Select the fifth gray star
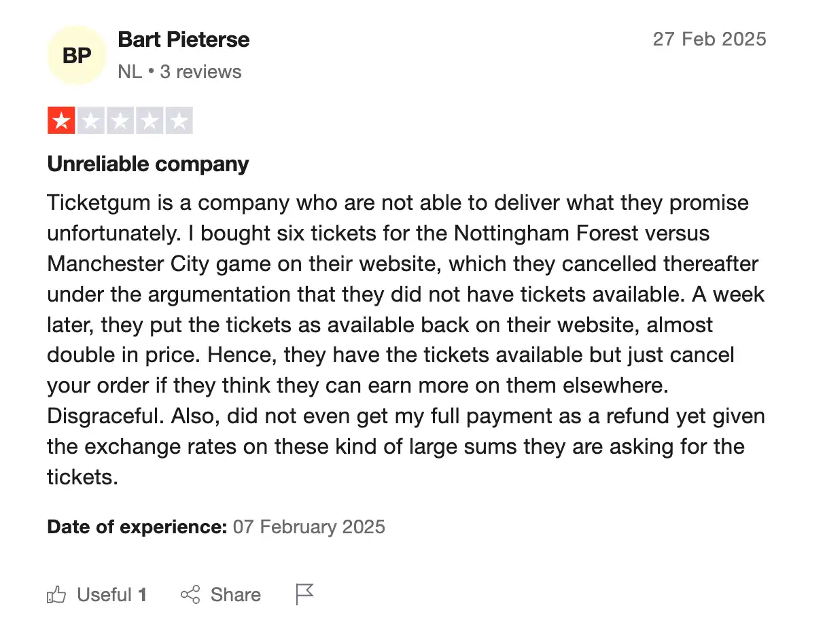The height and width of the screenshot is (644, 825). click(x=179, y=120)
